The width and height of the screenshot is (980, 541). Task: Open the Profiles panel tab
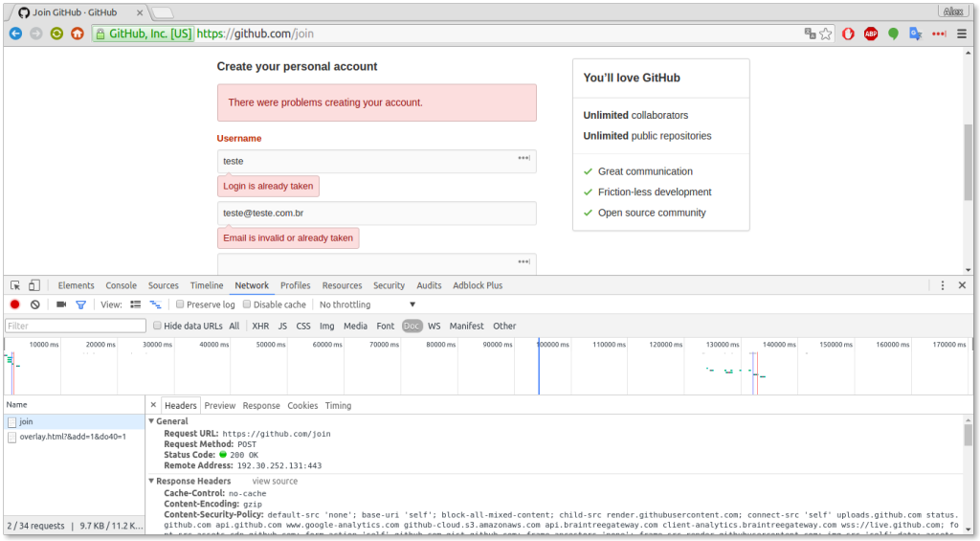point(296,285)
